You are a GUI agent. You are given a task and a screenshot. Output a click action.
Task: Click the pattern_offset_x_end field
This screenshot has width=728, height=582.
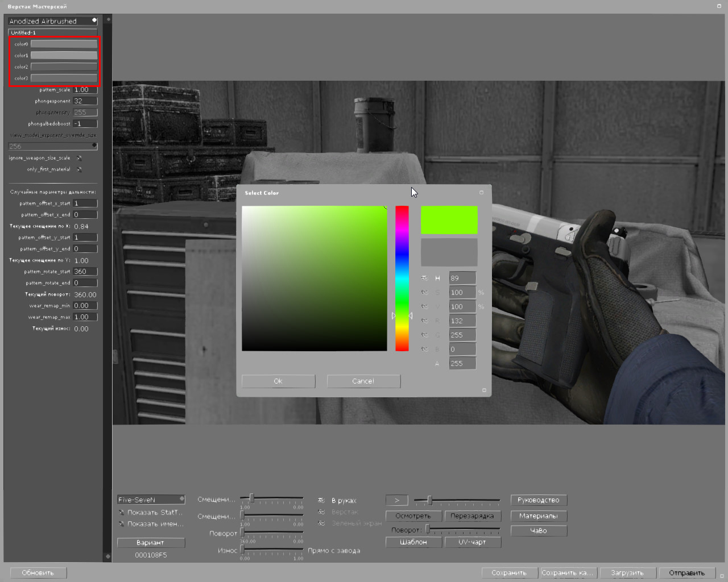pos(85,215)
